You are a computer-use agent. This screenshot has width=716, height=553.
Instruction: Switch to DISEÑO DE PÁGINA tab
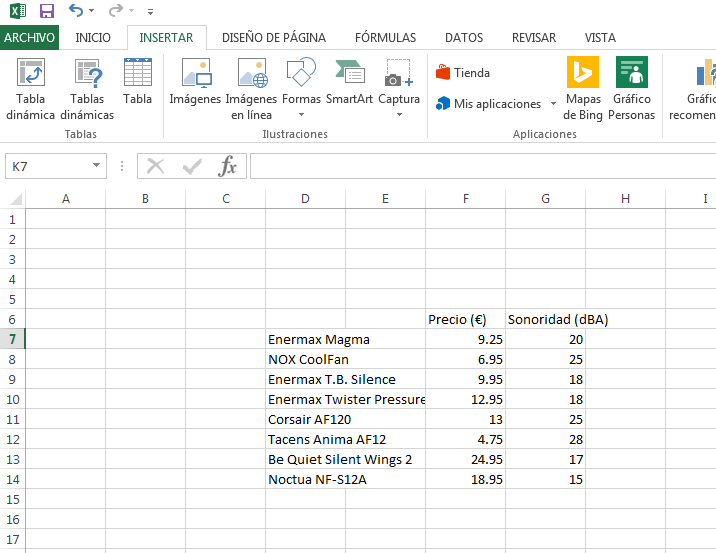[x=274, y=37]
